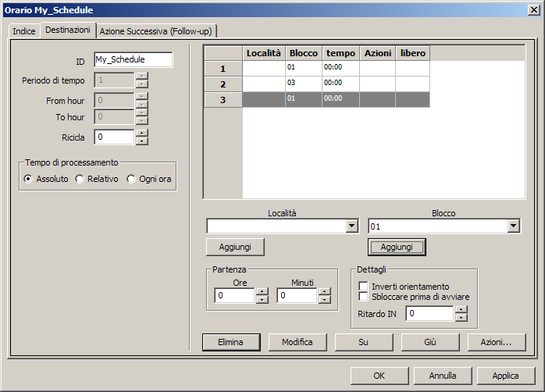Click Aggiungi button under Blocco
The image size is (545, 392).
397,247
